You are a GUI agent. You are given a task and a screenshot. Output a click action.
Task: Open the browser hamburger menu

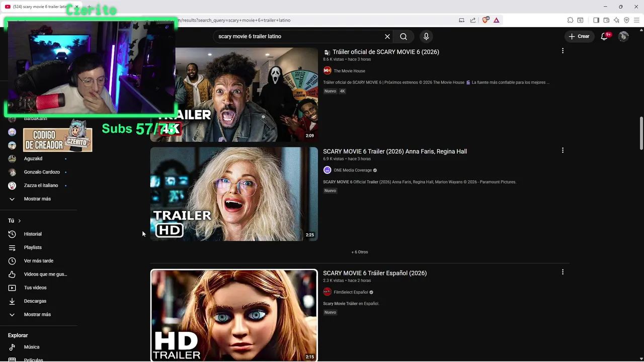point(636,20)
